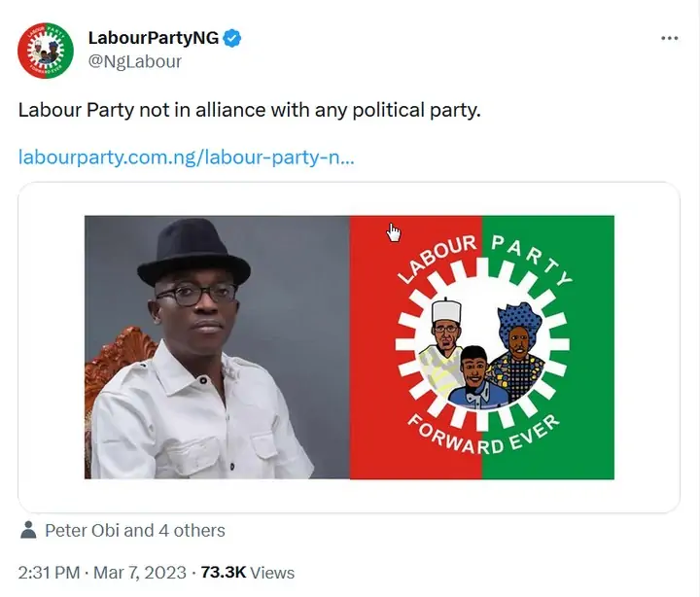Visit the @NgLabour handle
The width and height of the screenshot is (700, 597).
[134, 61]
